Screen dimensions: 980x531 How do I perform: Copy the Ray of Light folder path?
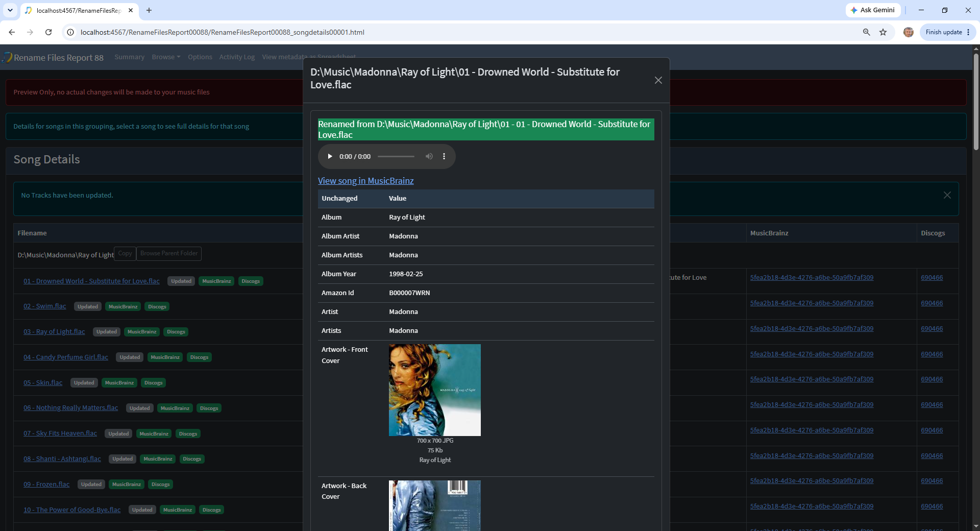click(x=125, y=254)
